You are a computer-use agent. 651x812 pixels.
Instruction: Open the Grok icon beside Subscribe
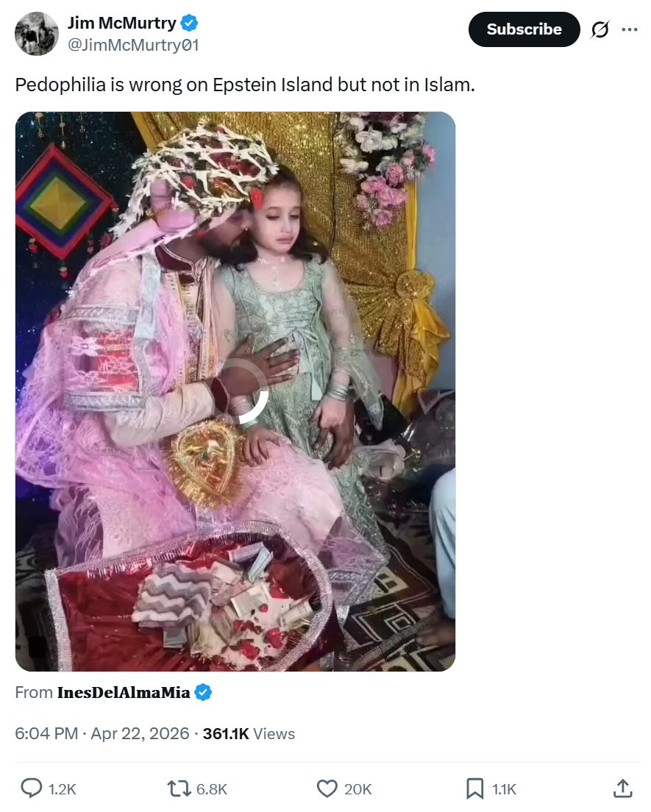[600, 30]
